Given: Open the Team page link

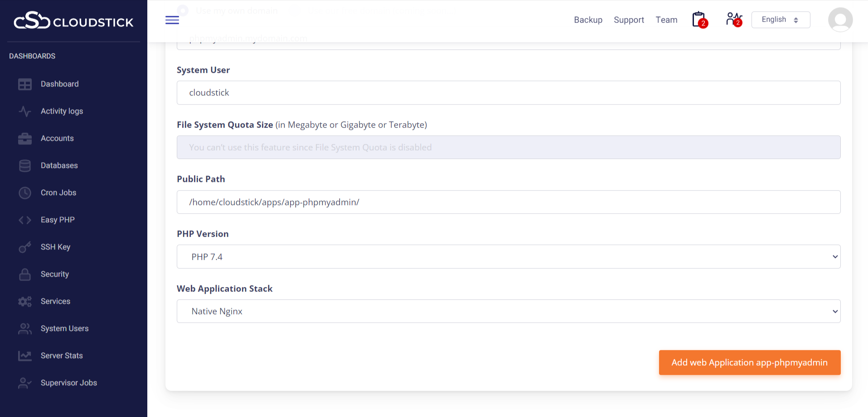Looking at the screenshot, I should coord(666,20).
